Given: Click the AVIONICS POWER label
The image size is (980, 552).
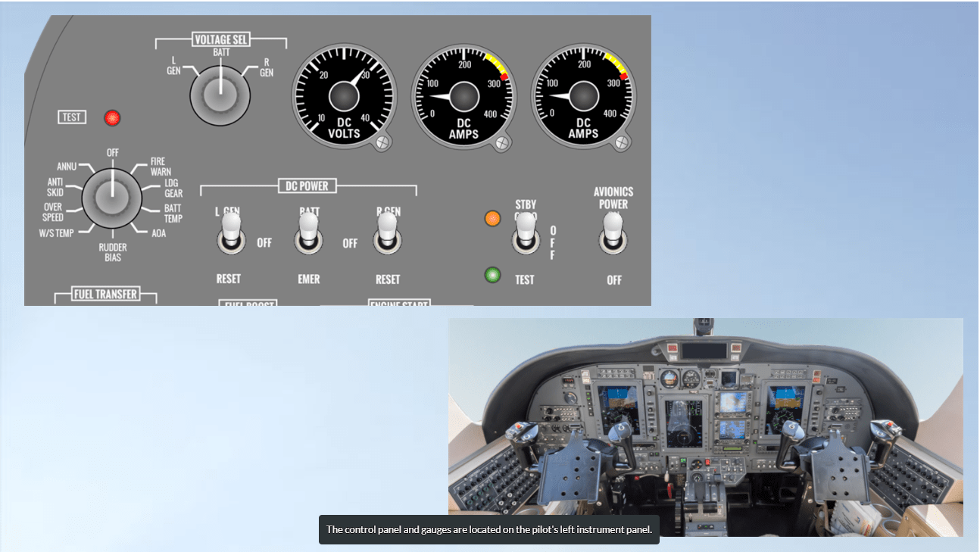Looking at the screenshot, I should pos(613,198).
